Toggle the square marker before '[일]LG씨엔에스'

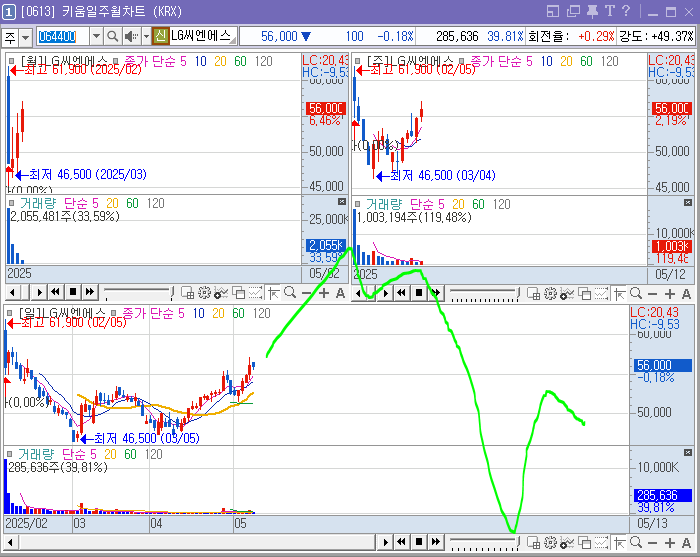pos(9,313)
